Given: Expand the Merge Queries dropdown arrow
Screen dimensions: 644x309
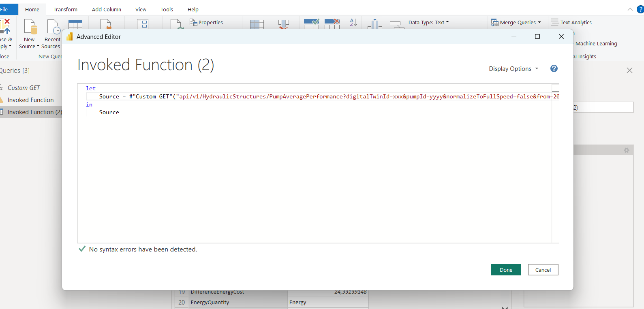Looking at the screenshot, I should tap(539, 22).
